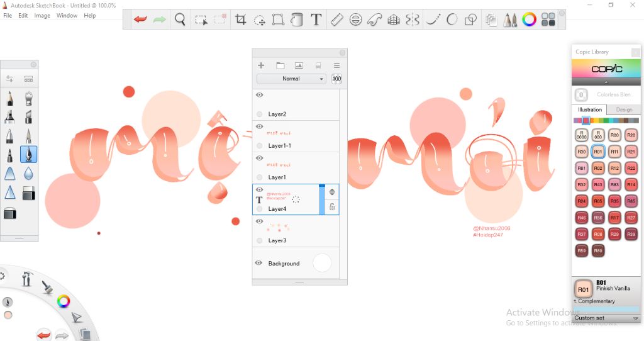
Task: Select the Marker brush in the brush palette
Action: pyautogui.click(x=9, y=116)
